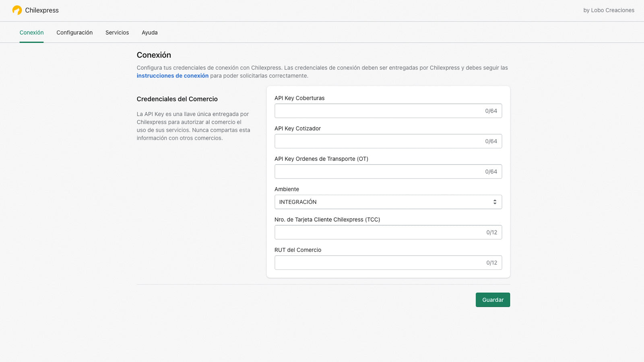
Task: Open the Servicios tab
Action: [117, 32]
